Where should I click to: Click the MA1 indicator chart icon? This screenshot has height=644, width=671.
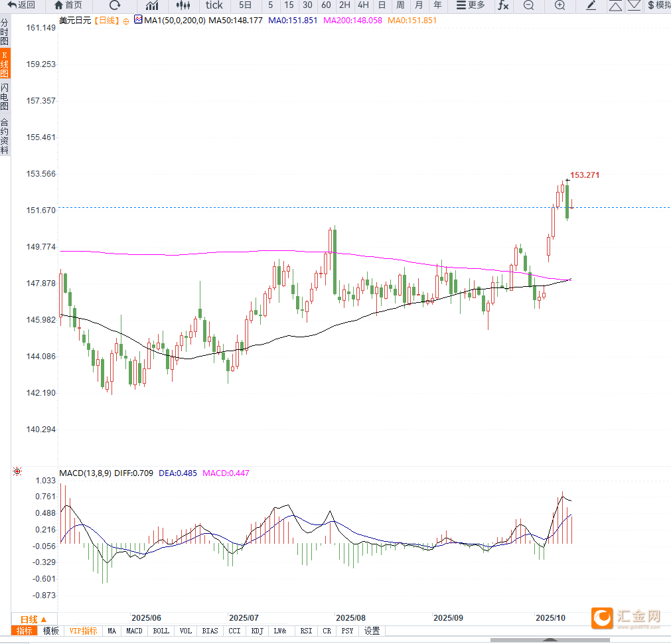[x=138, y=19]
